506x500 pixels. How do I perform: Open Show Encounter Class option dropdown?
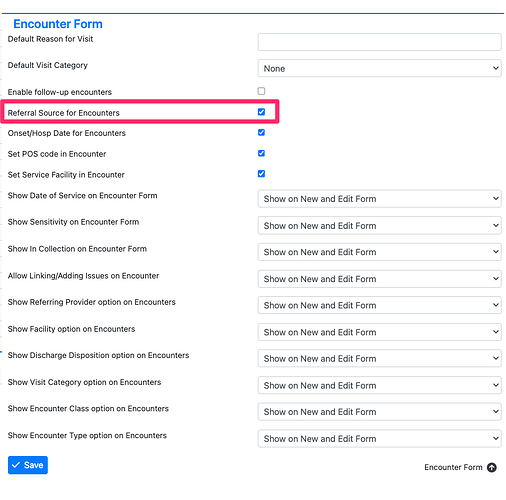379,412
